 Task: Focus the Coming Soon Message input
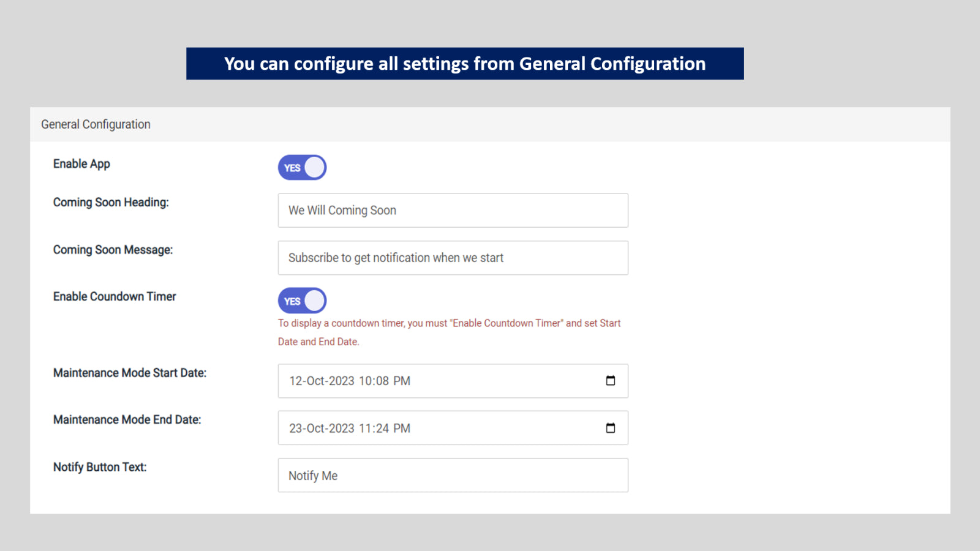point(453,258)
